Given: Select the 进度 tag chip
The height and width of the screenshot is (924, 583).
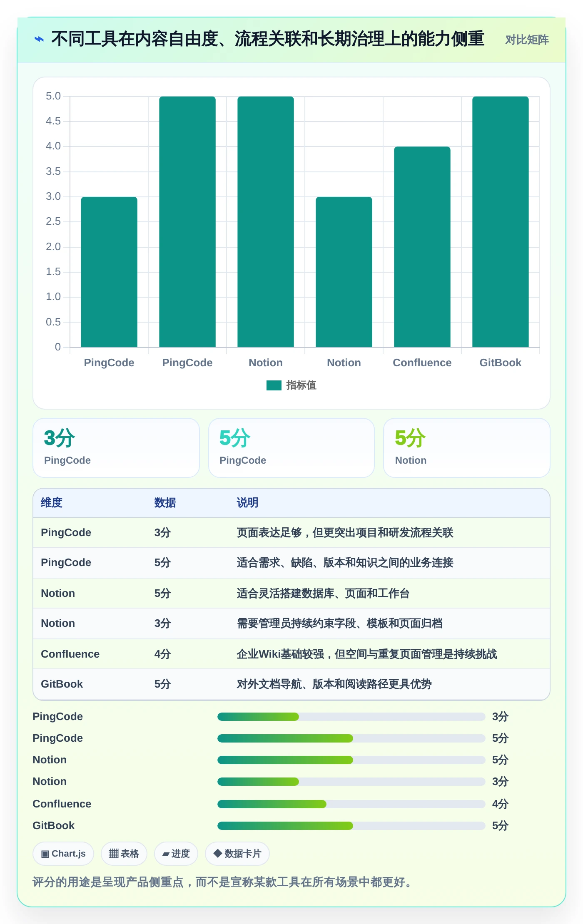Looking at the screenshot, I should [176, 854].
